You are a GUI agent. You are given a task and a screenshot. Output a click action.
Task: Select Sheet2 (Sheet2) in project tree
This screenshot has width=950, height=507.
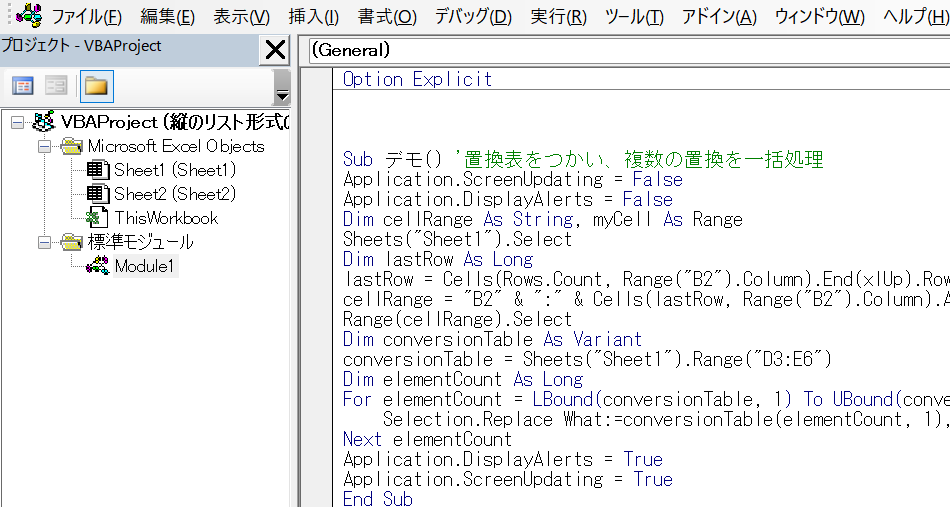click(175, 194)
